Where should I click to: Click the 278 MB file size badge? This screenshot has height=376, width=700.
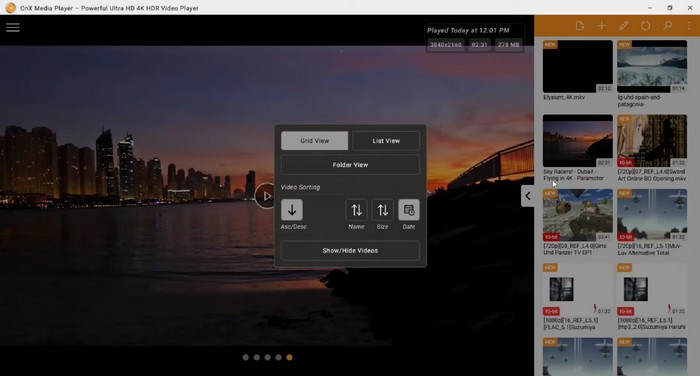pyautogui.click(x=508, y=45)
